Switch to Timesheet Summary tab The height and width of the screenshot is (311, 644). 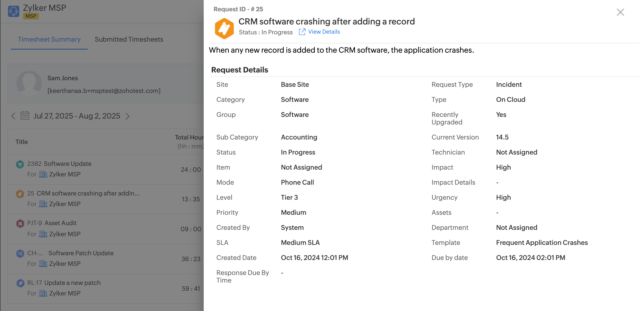click(49, 39)
